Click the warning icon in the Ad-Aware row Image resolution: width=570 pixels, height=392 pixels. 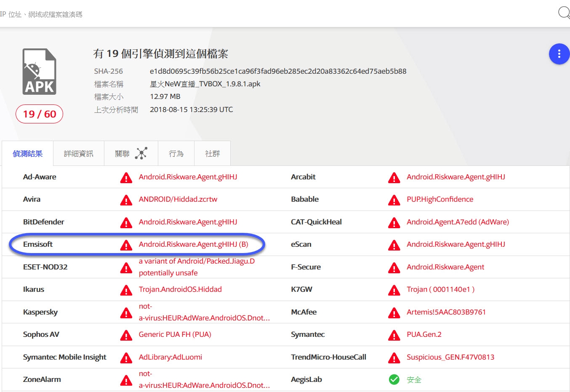[126, 178]
